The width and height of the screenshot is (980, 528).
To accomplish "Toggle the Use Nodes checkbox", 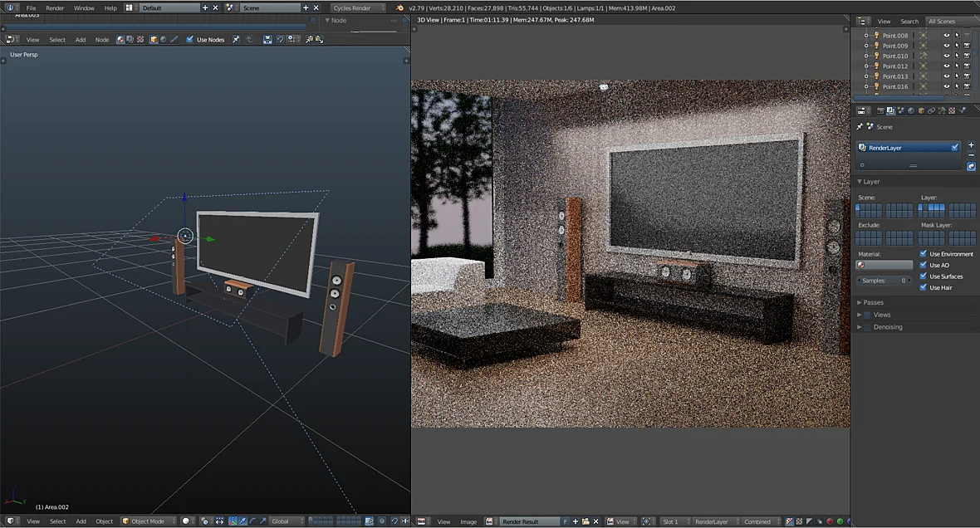I will point(190,39).
